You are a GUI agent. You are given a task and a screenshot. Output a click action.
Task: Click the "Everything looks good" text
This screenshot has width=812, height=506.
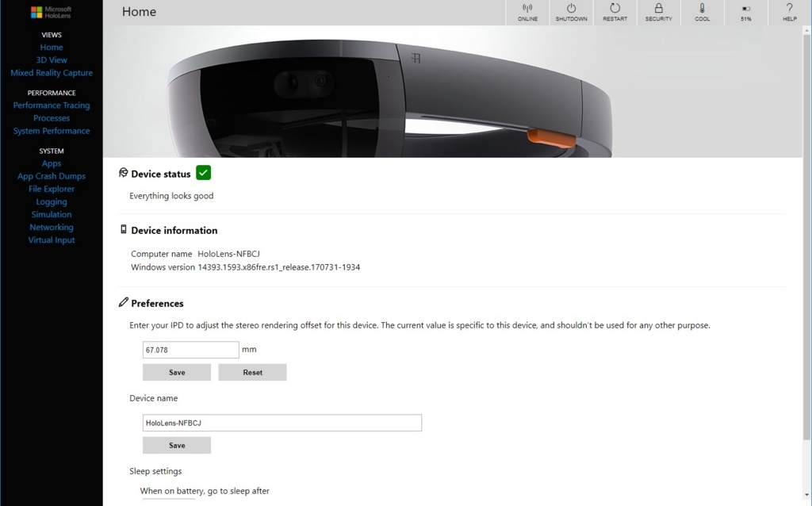click(x=171, y=196)
